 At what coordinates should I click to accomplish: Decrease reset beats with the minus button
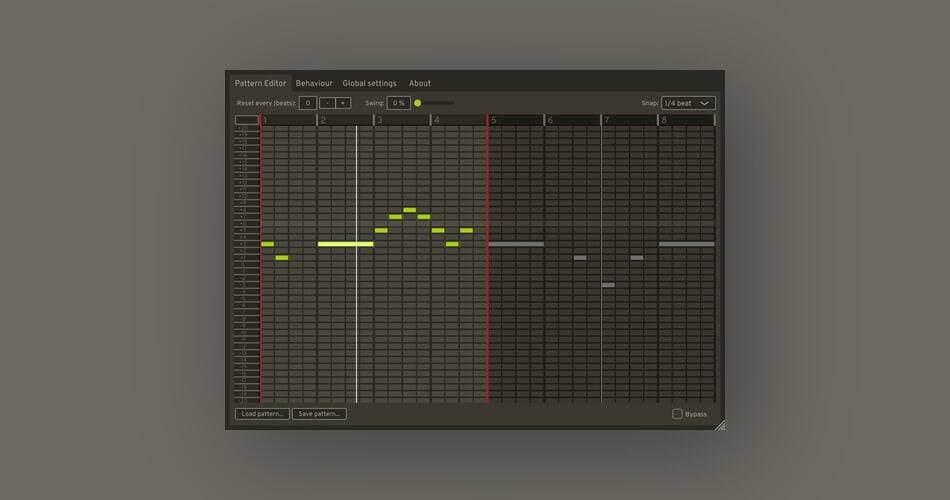coord(327,103)
